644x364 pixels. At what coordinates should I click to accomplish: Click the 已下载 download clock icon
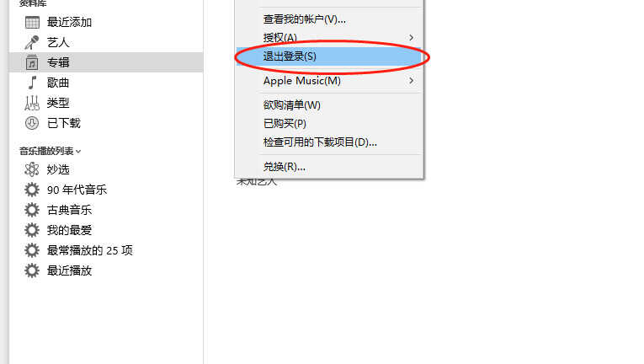(x=32, y=123)
